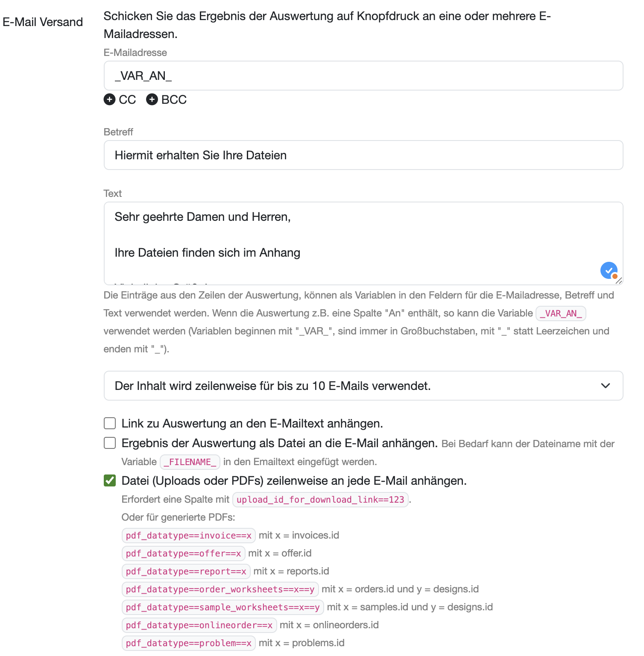Screen dimensions: 644x656
Task: Click the upload_id_for_download_link==123 code tag
Action: pyautogui.click(x=320, y=499)
